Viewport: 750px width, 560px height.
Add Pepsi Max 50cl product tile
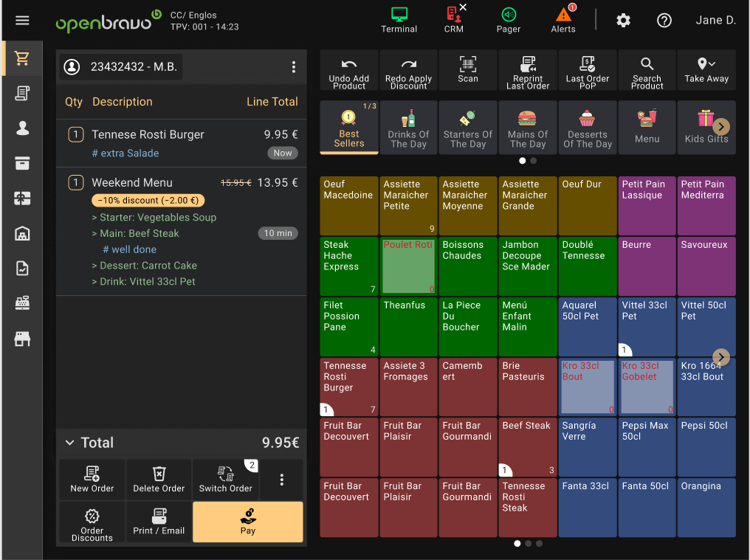click(647, 447)
